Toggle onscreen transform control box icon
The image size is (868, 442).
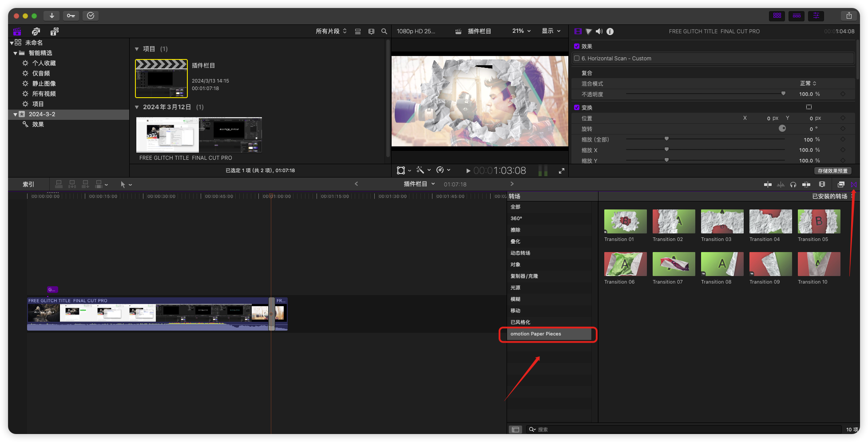[x=809, y=107]
